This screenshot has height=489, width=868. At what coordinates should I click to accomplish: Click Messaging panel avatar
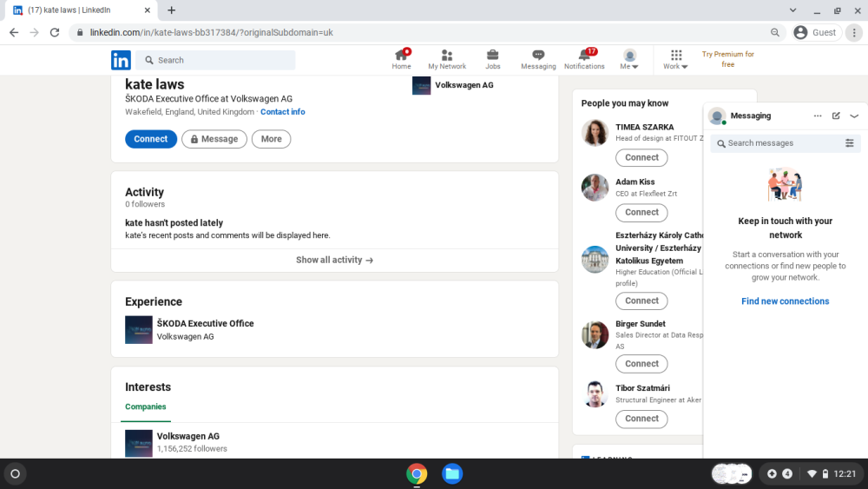pos(717,116)
